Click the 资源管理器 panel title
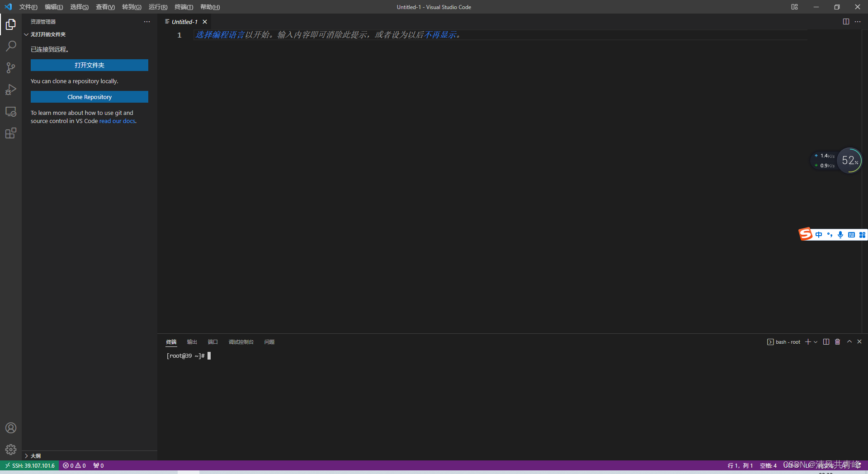The height and width of the screenshot is (474, 868). (43, 22)
